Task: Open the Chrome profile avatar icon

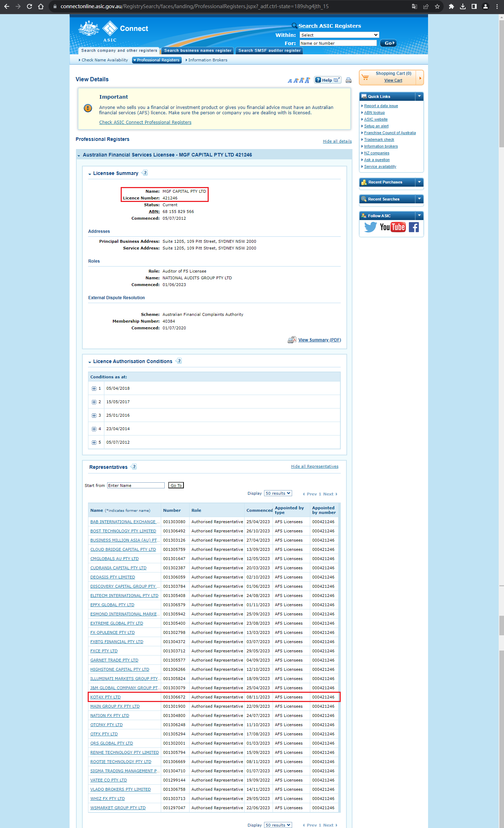Action: 486,6
